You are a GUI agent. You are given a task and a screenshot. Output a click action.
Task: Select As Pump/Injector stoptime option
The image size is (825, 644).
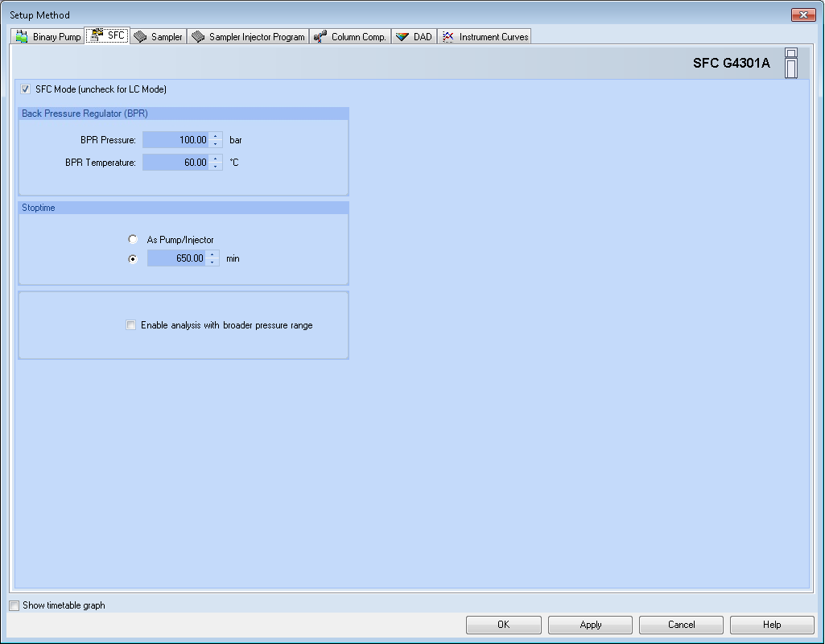pos(133,239)
